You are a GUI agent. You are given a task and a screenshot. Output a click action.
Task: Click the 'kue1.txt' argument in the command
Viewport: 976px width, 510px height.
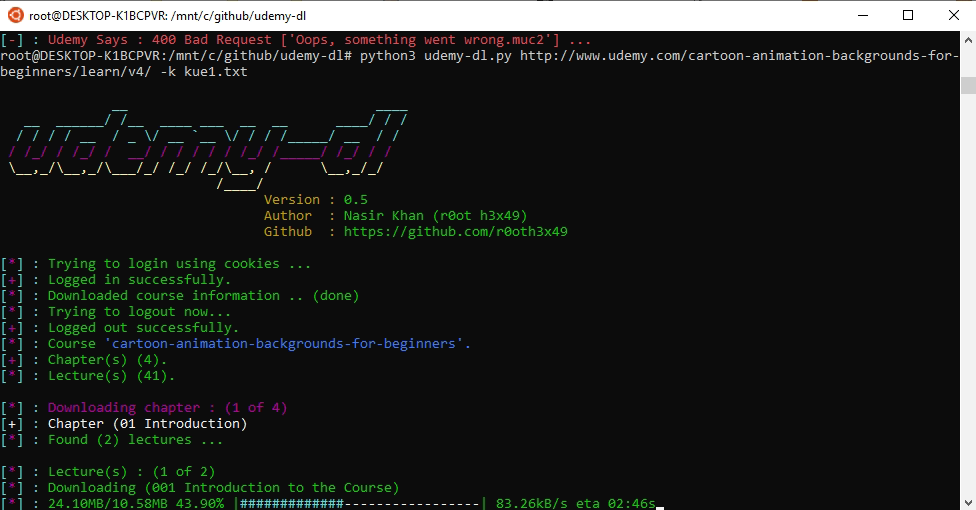[x=215, y=72]
